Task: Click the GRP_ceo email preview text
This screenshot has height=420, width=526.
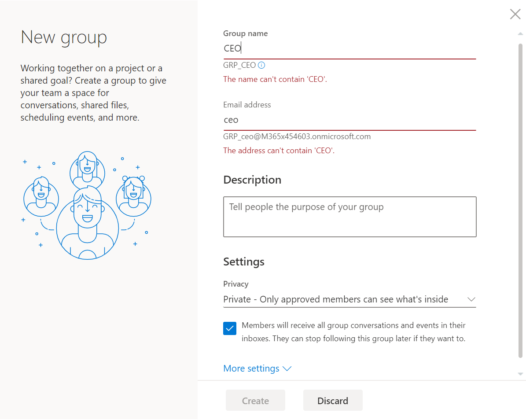Action: pos(297,136)
